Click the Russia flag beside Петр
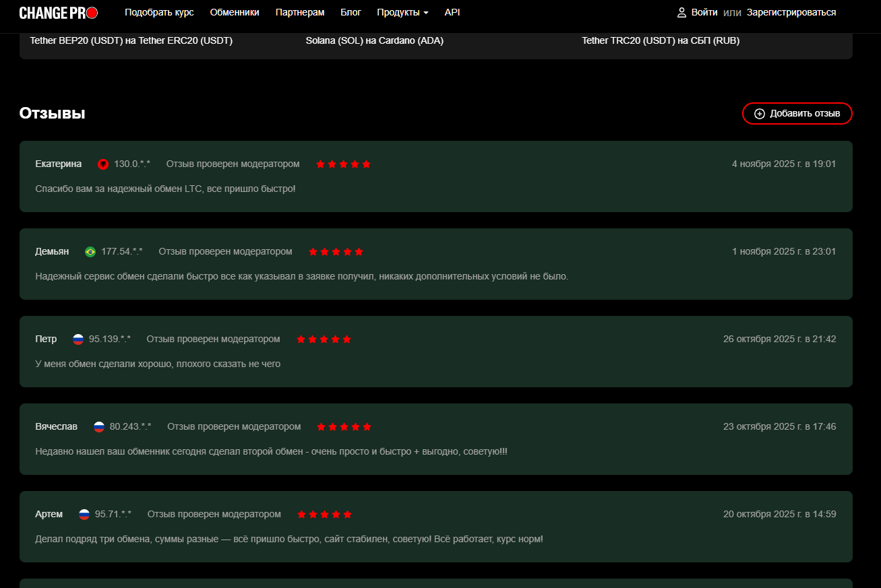The image size is (881, 588). click(78, 339)
